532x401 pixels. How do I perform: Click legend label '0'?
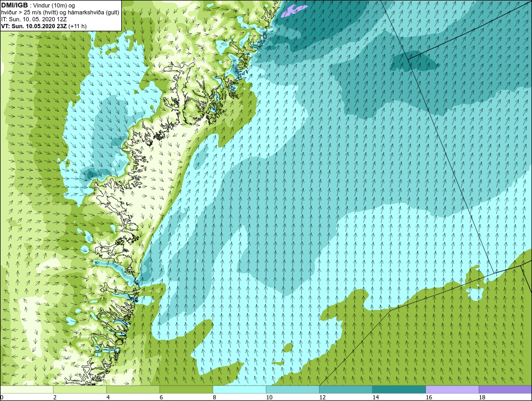click(2, 397)
